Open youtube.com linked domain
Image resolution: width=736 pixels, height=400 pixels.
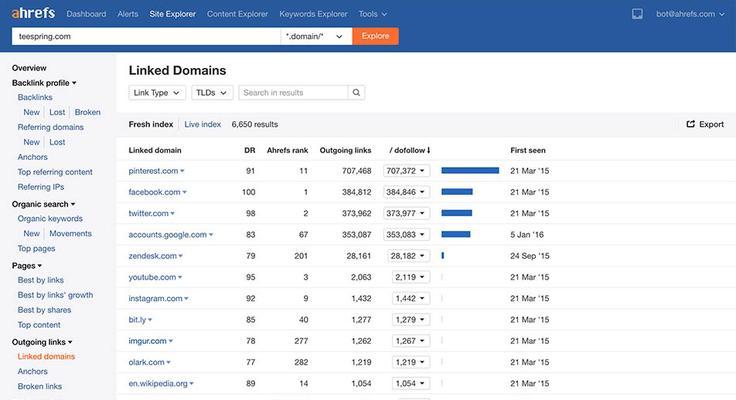coord(152,277)
